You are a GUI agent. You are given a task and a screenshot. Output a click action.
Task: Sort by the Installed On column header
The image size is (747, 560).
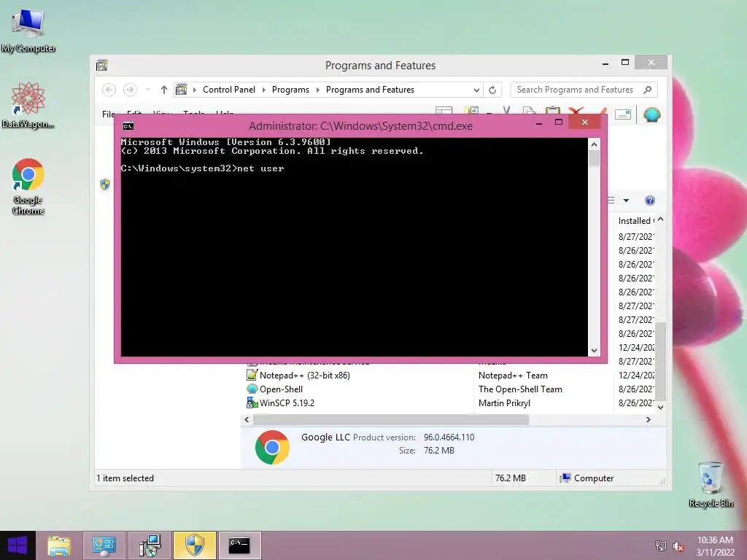635,220
